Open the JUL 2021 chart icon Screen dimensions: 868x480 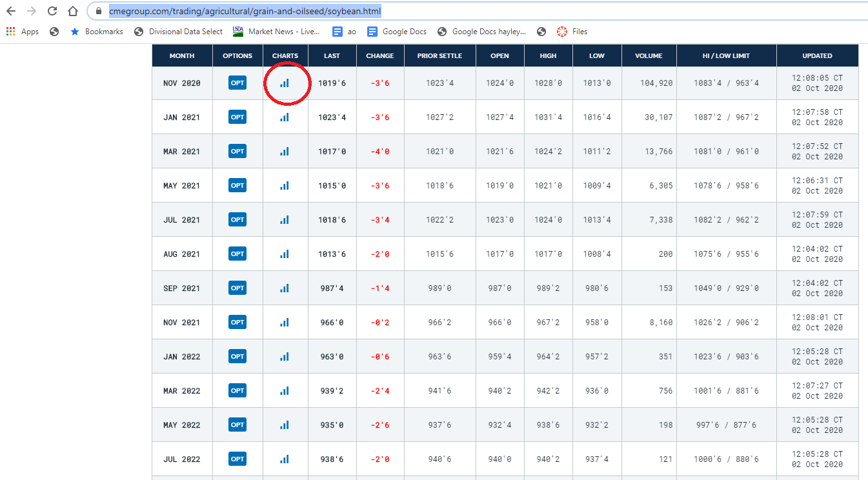pyautogui.click(x=285, y=220)
